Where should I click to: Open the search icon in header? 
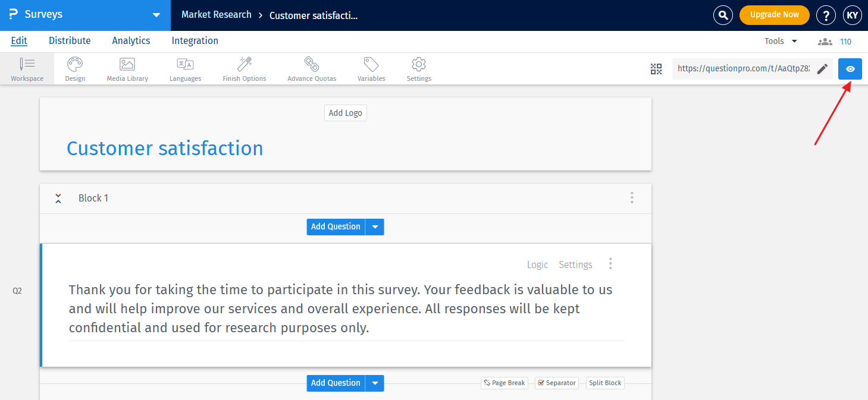point(723,15)
